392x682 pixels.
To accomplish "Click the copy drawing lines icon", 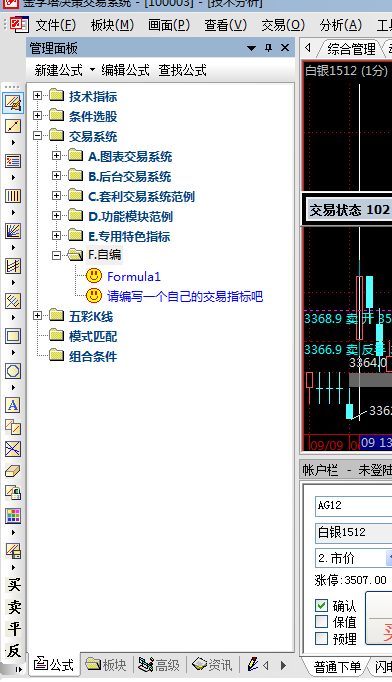I will (13, 427).
